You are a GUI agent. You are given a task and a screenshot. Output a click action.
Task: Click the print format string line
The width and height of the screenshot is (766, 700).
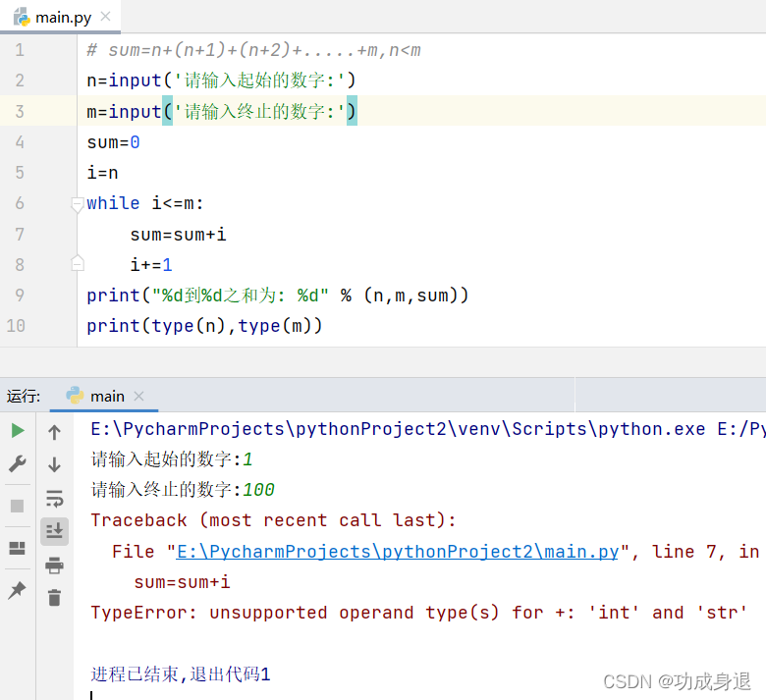(278, 296)
